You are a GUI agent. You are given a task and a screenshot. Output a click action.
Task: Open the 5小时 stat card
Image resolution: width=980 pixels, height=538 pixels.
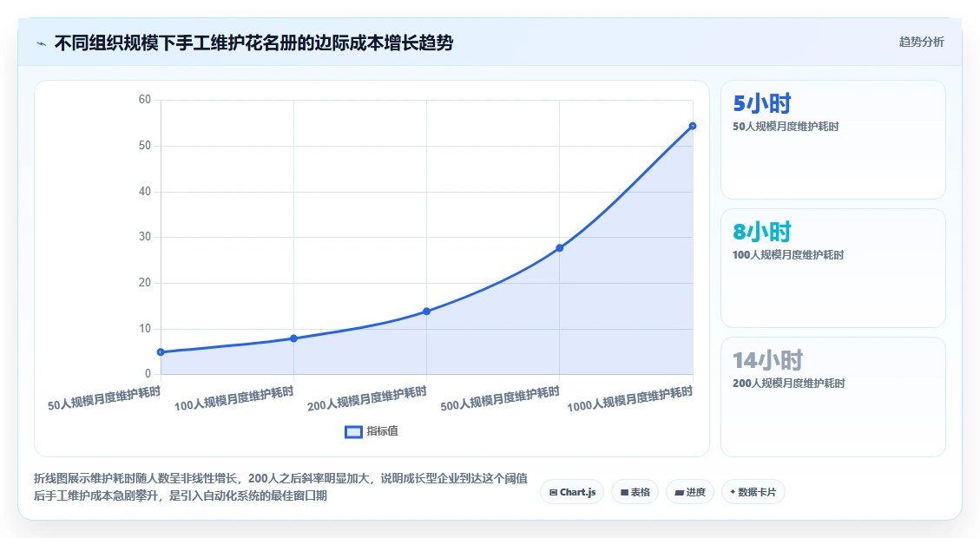coord(832,140)
